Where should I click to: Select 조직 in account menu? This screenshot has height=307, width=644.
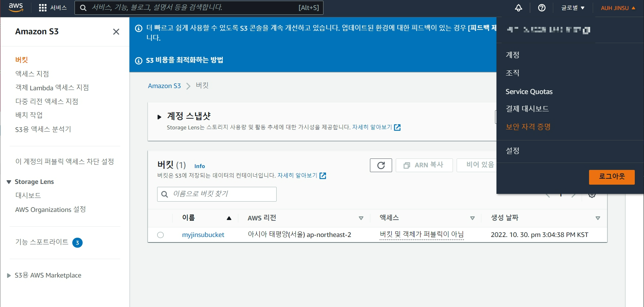click(x=513, y=73)
